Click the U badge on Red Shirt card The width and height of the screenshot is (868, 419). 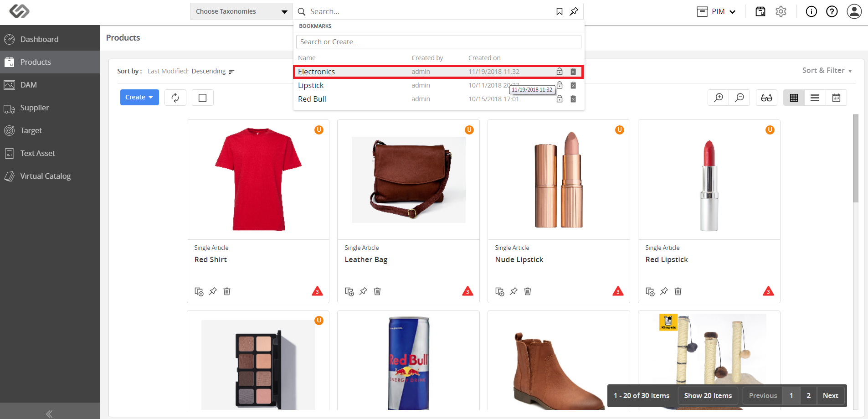(x=319, y=130)
